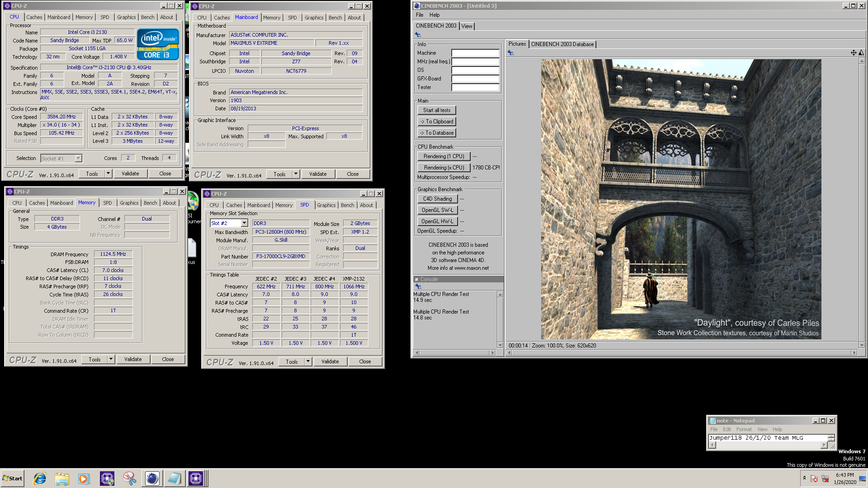Click CPU-Z SPD window title bar icon
868x488 pixels.
coord(207,194)
